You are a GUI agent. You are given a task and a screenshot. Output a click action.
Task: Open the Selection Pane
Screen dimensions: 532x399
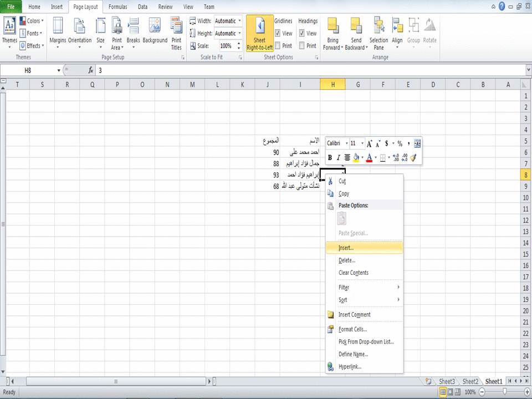378,33
